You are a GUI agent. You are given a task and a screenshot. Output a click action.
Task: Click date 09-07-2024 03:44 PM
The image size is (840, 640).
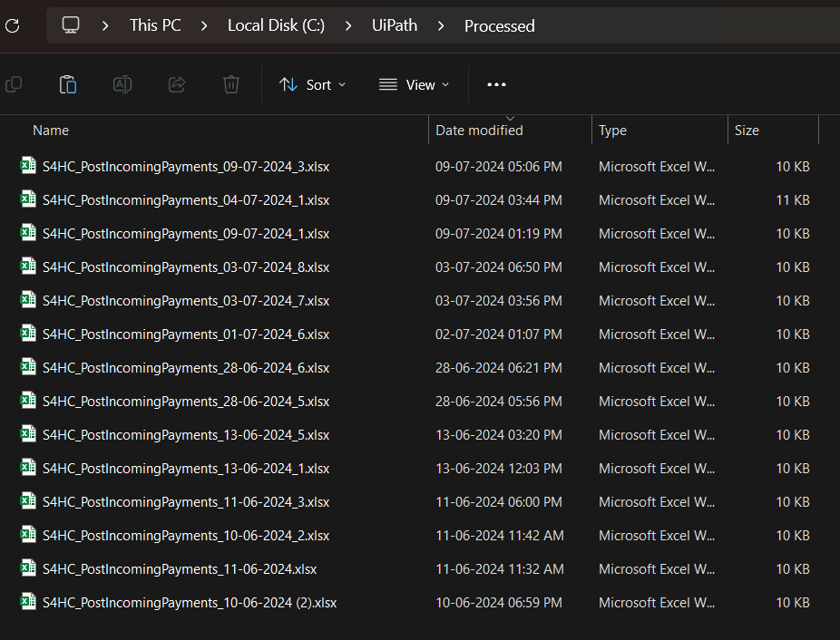click(499, 200)
